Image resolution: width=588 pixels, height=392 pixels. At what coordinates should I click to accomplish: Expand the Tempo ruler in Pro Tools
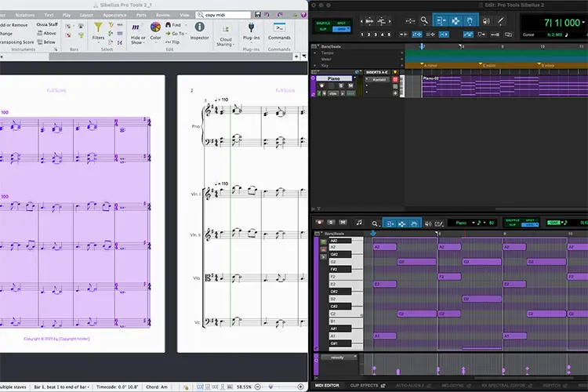pos(314,53)
